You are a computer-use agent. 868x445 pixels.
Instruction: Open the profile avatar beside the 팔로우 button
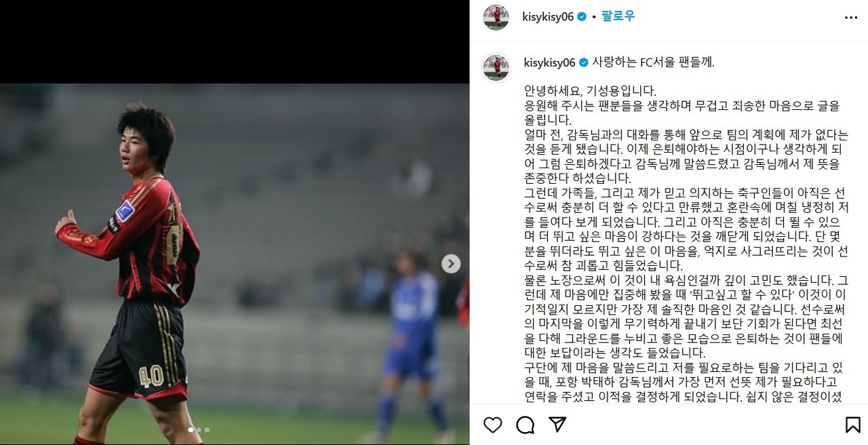(496, 17)
